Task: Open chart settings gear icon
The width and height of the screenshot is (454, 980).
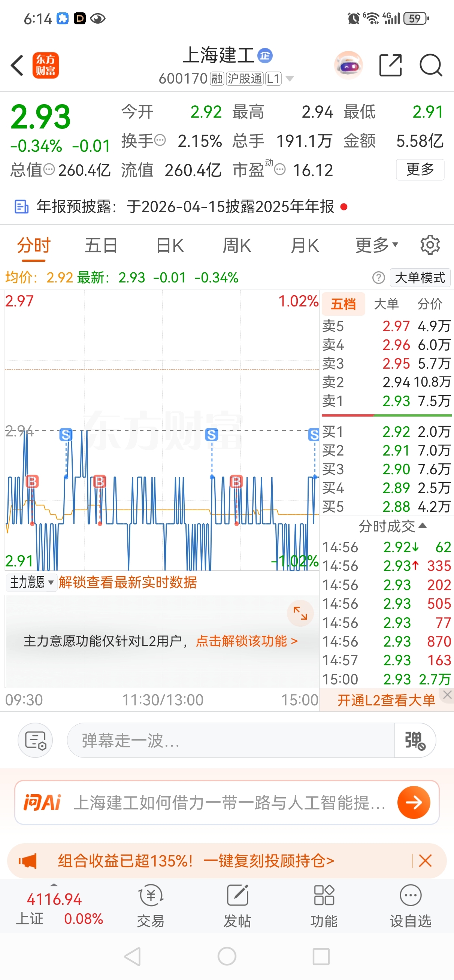Action: [430, 245]
